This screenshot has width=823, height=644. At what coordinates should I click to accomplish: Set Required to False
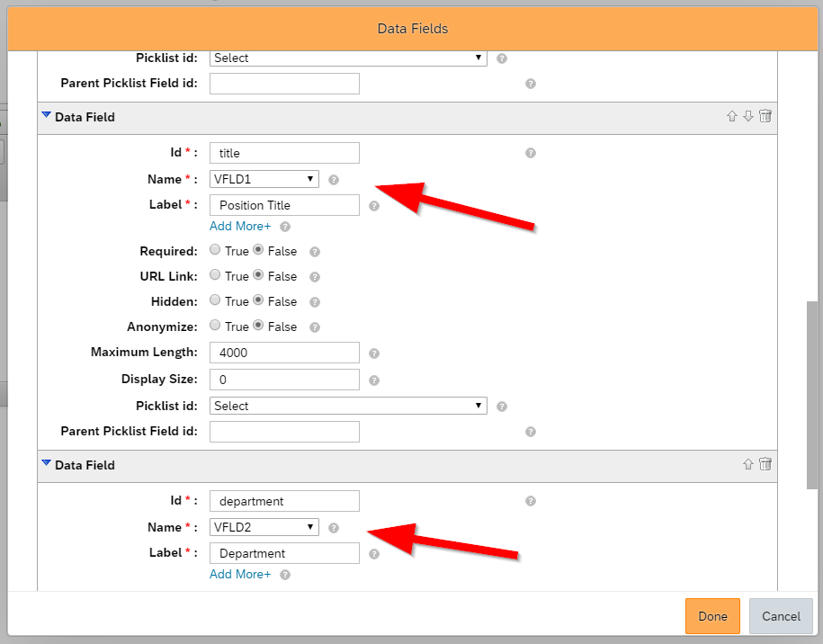point(258,250)
